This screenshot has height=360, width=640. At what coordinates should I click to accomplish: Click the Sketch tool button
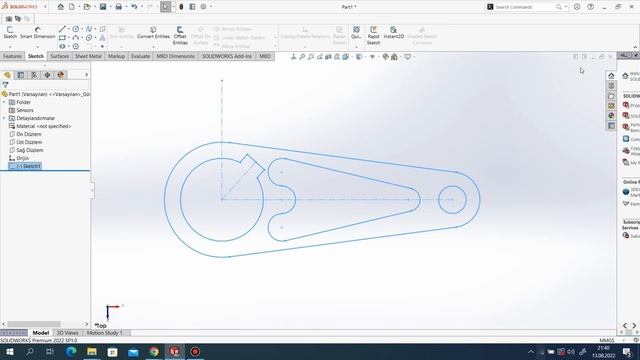click(x=10, y=33)
